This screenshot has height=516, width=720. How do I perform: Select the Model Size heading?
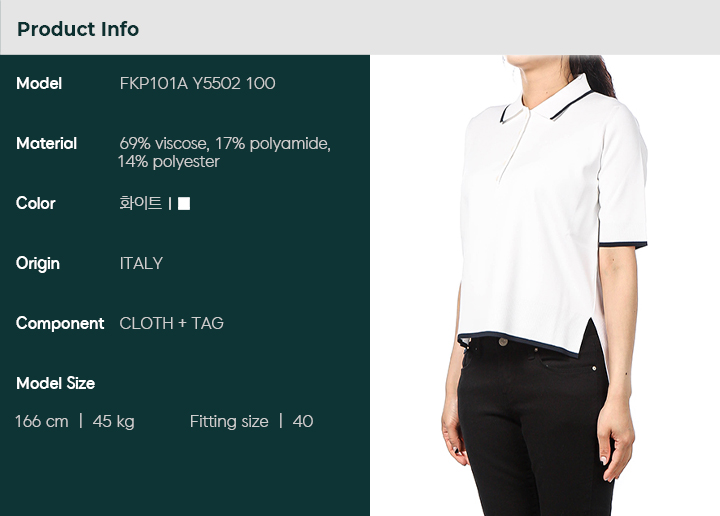56,383
